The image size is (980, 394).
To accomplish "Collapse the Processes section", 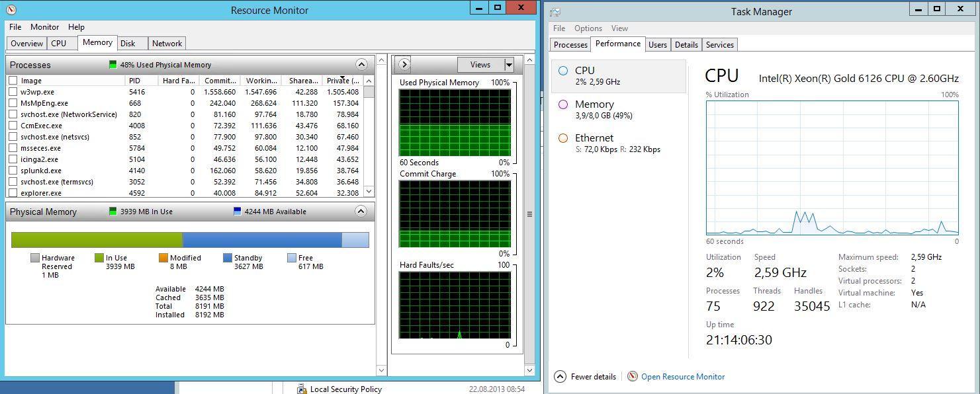I will coord(361,65).
